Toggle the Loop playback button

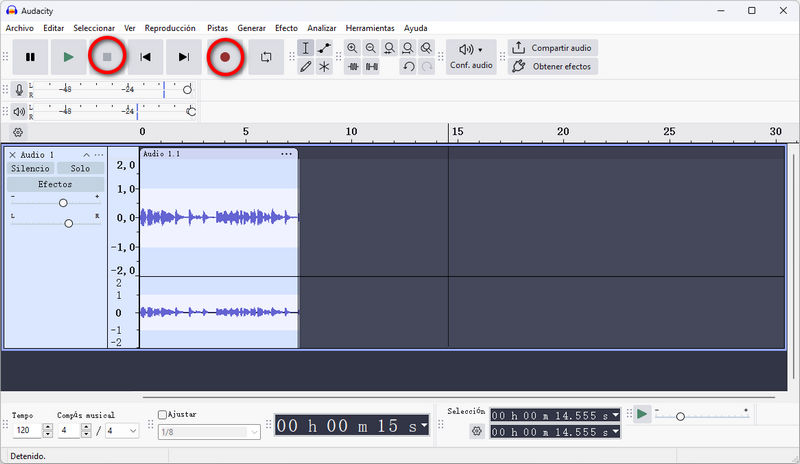click(266, 57)
